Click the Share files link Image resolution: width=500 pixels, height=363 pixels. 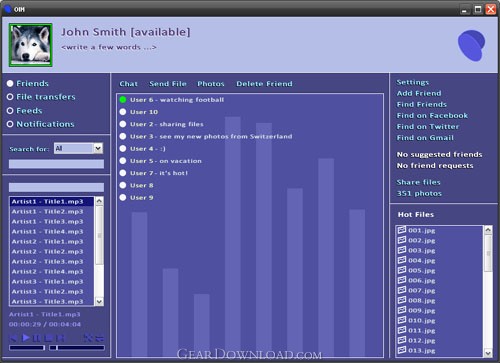418,182
